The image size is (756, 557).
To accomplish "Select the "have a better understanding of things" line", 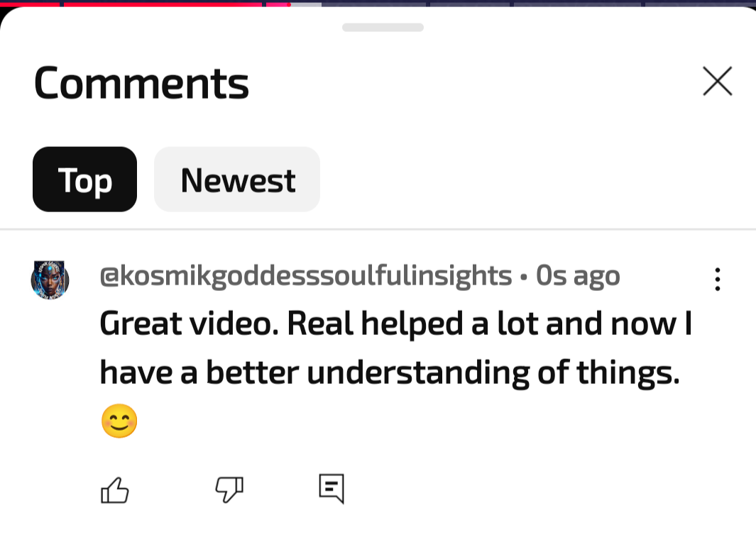I will coord(390,373).
